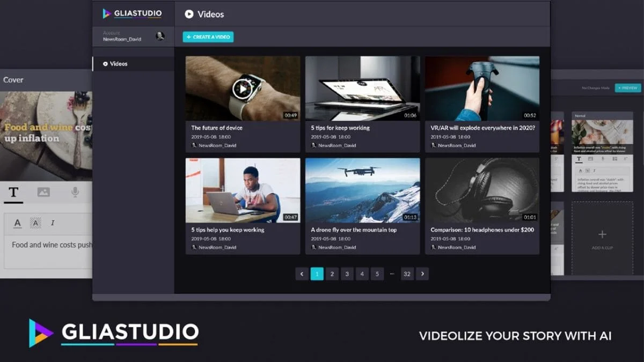Go to the next page arrow
The image size is (644, 362).
point(422,274)
